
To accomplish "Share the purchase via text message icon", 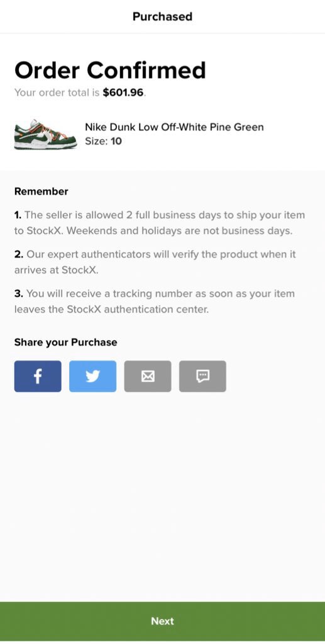I will click(x=202, y=376).
